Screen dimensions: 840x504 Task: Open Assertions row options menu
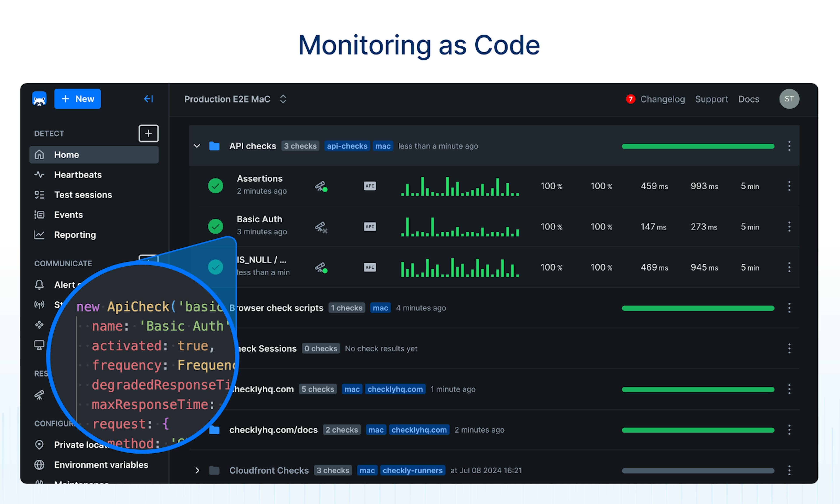click(789, 186)
